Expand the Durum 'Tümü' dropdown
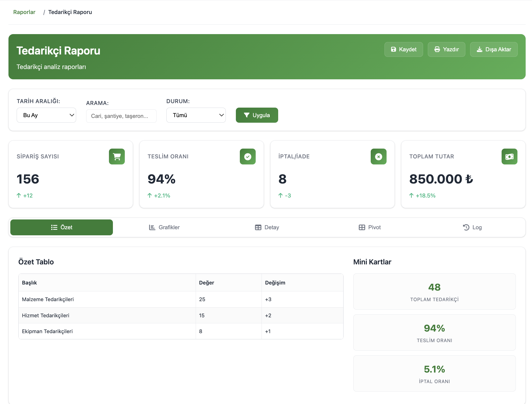532x404 pixels. pyautogui.click(x=196, y=115)
